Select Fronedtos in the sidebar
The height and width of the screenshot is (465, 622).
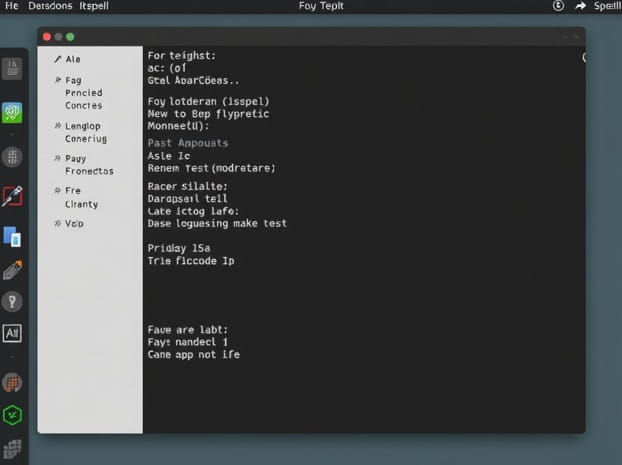coord(89,171)
